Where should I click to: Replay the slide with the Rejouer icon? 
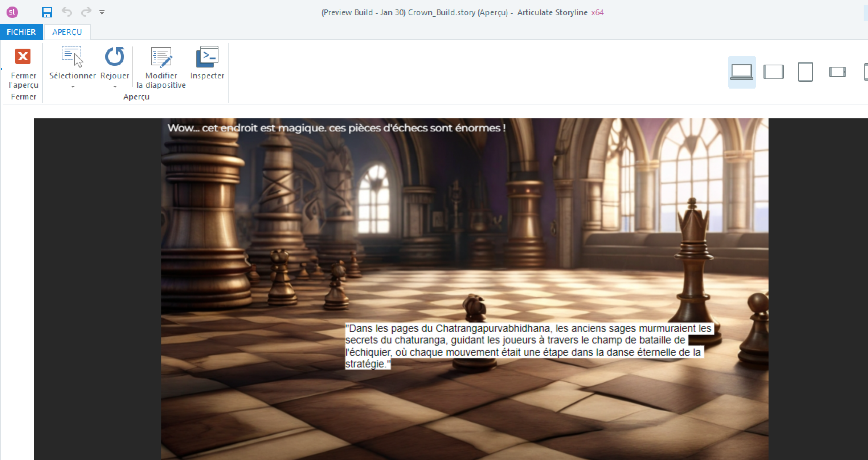(115, 57)
